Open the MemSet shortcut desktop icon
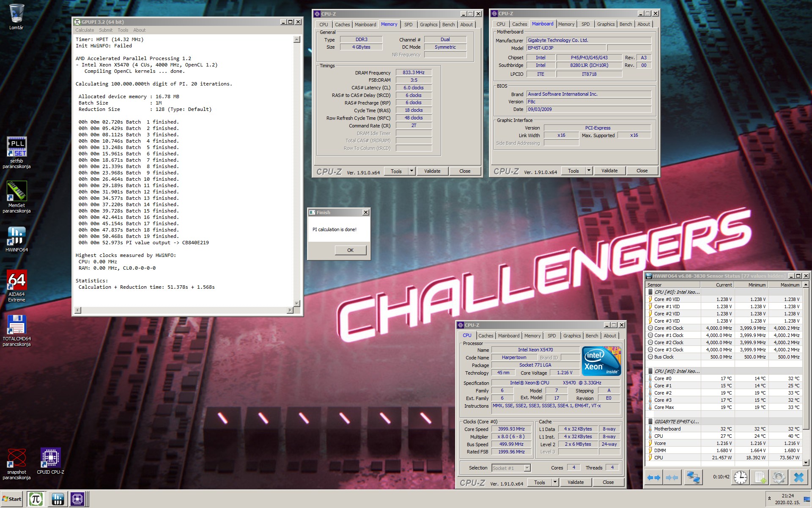The image size is (812, 508). [x=16, y=197]
